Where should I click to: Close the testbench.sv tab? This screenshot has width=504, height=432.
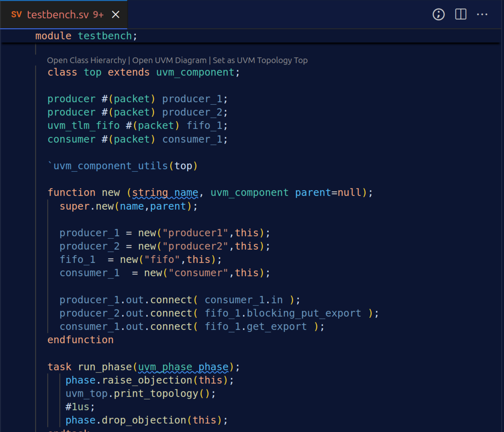tap(116, 15)
